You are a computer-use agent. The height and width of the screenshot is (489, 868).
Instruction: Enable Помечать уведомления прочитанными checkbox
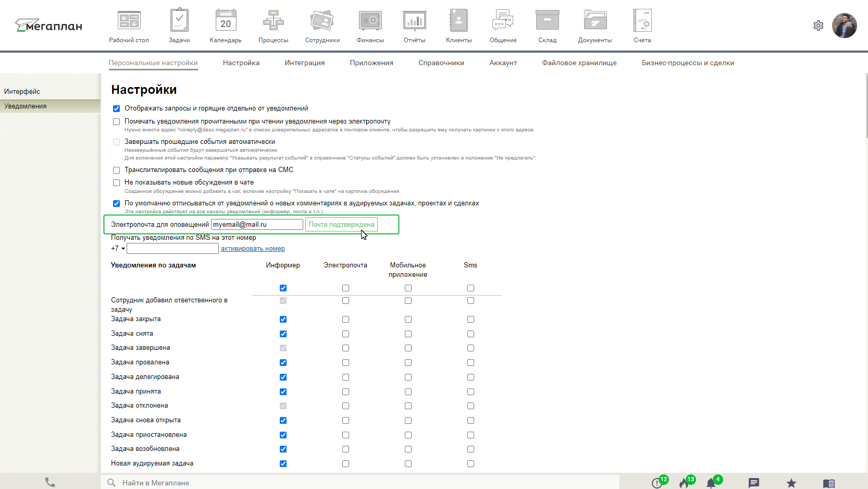coord(117,121)
